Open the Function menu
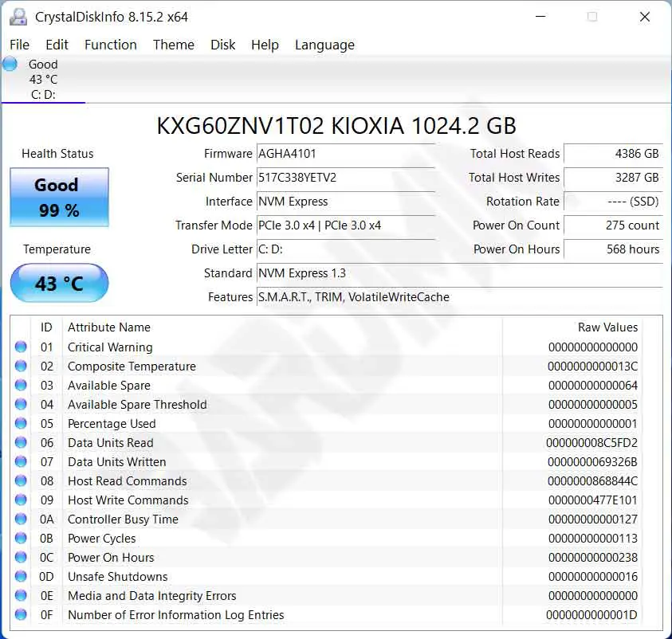Image resolution: width=672 pixels, height=639 pixels. pos(111,45)
